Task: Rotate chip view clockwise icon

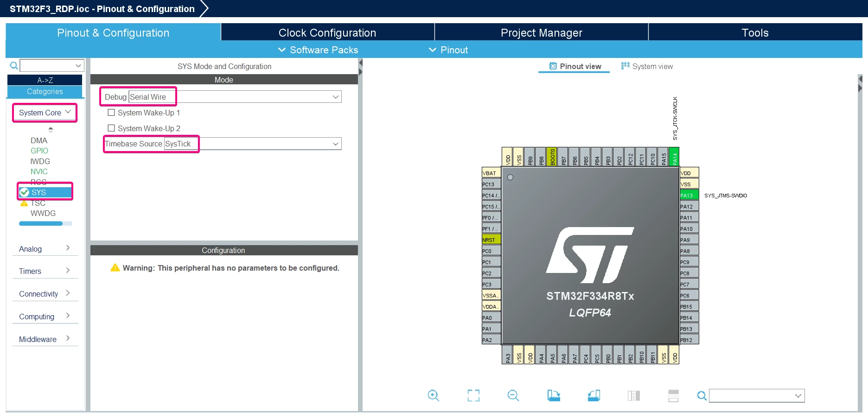Action: point(554,395)
